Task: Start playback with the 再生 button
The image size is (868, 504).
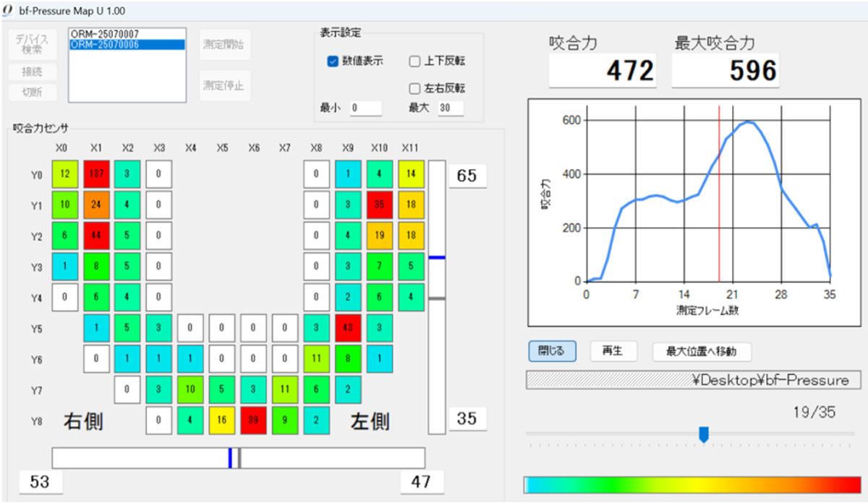Action: [x=614, y=351]
